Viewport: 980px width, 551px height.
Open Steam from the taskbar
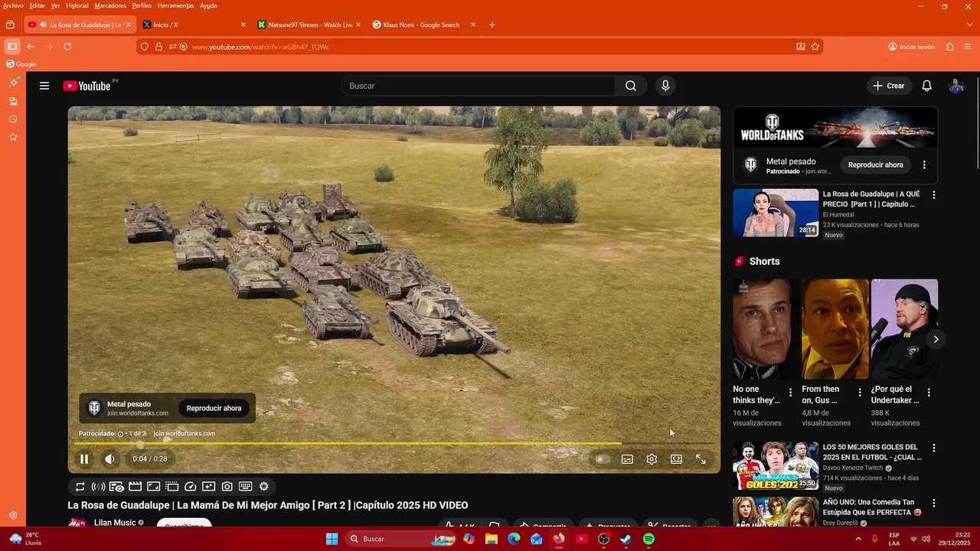point(626,539)
